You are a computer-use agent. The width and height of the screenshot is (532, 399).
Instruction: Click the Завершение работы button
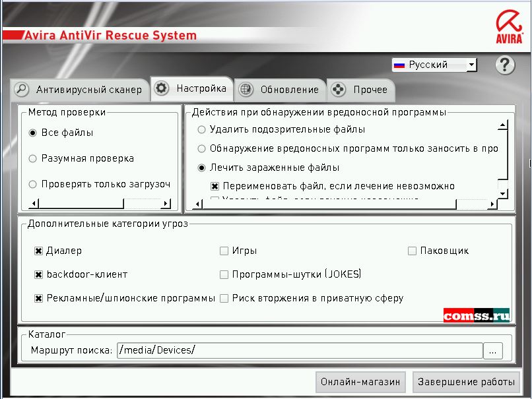click(x=466, y=382)
